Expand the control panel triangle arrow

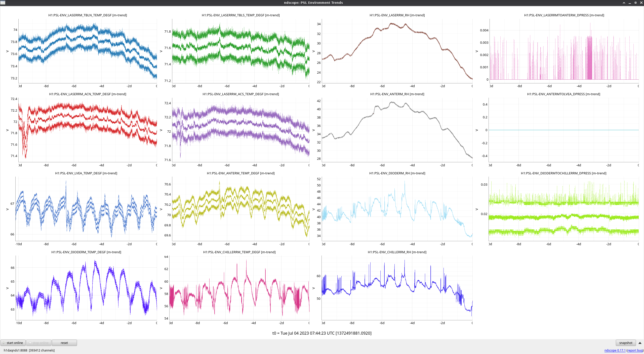tap(640, 343)
